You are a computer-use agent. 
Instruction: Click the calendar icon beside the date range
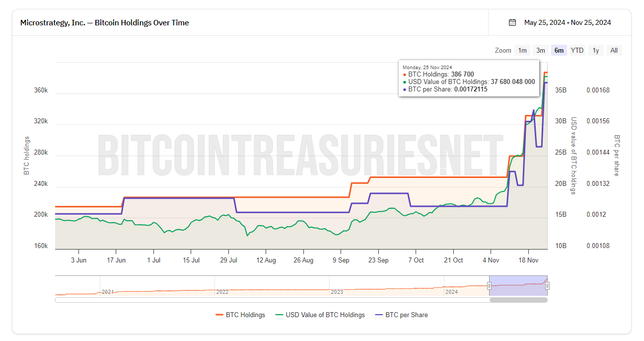tap(512, 22)
